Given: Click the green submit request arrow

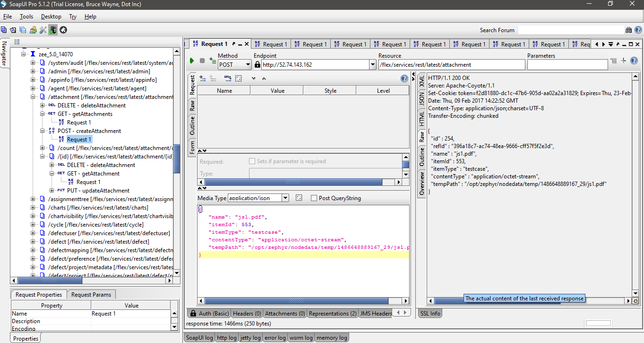Looking at the screenshot, I should [192, 61].
